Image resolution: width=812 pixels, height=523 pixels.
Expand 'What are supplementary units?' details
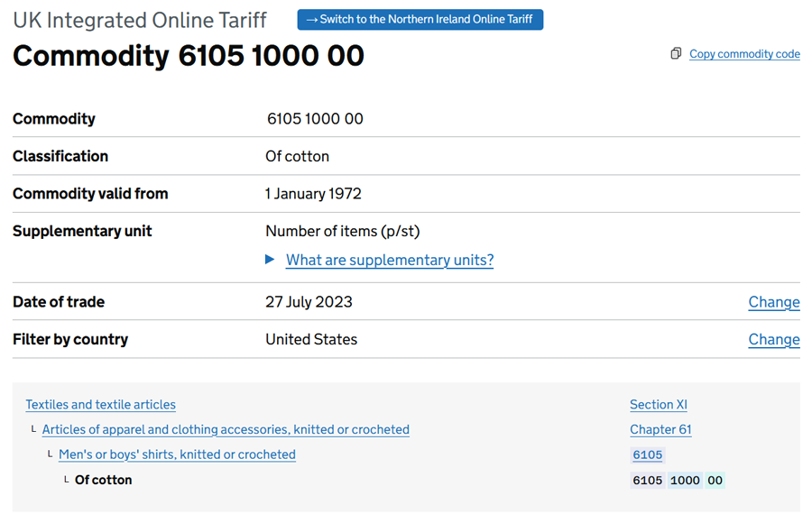[x=390, y=261]
